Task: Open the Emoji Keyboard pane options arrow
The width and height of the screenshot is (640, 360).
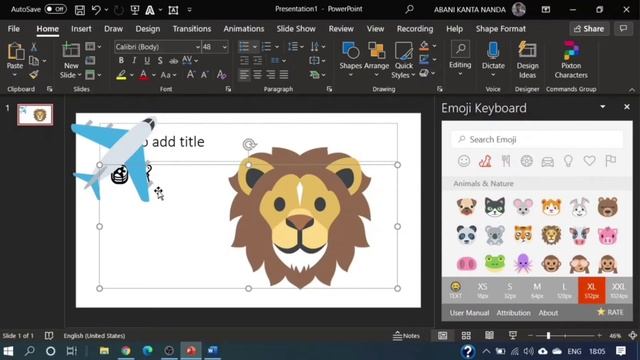Action: coord(603,107)
